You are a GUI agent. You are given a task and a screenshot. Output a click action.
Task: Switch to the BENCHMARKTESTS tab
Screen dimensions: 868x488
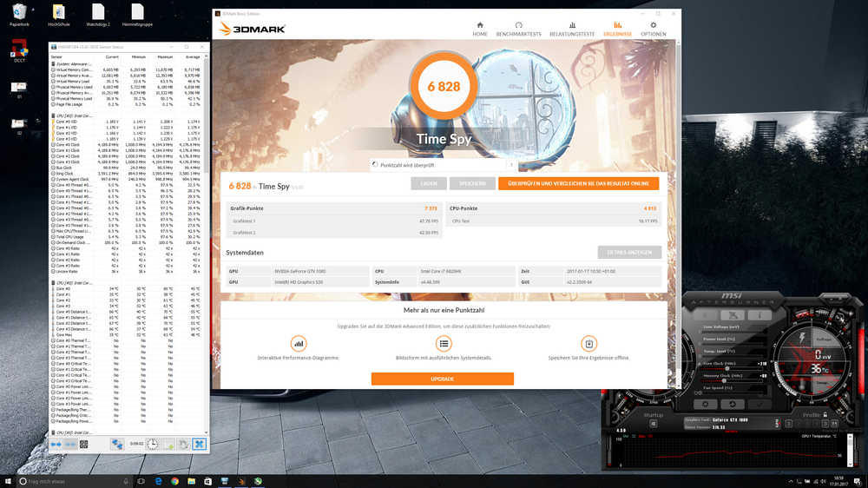[x=518, y=30]
